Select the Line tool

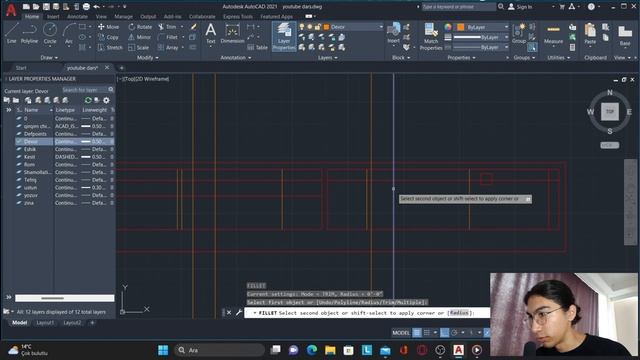coord(11,33)
